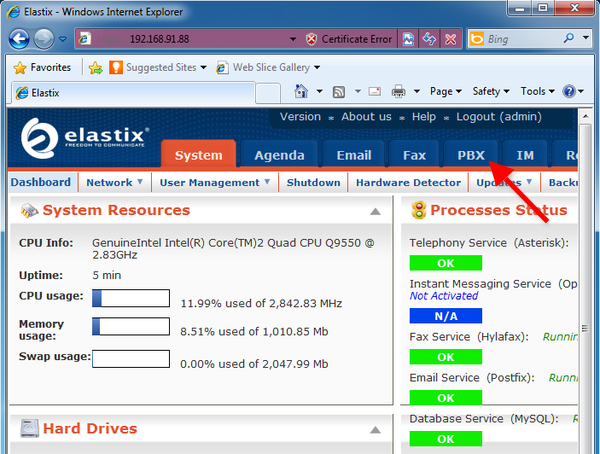Click Logout (admin) link
Image resolution: width=600 pixels, height=454 pixels.
499,116
